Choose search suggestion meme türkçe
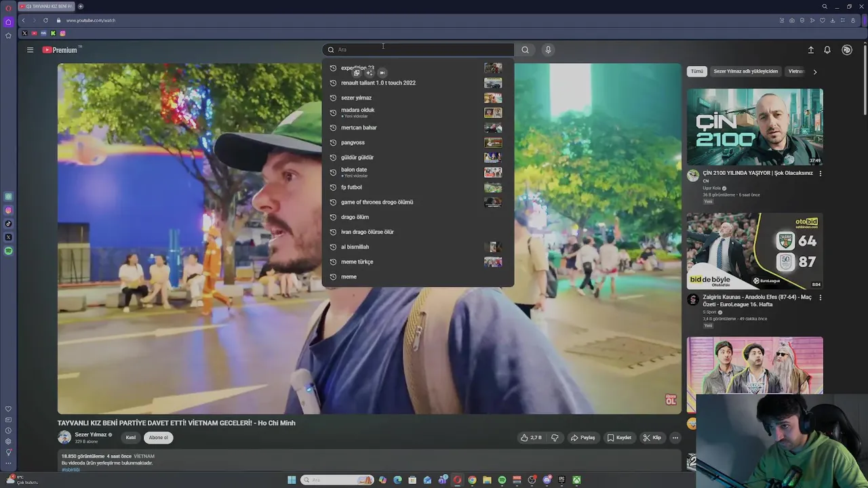The height and width of the screenshot is (488, 868). pyautogui.click(x=418, y=262)
